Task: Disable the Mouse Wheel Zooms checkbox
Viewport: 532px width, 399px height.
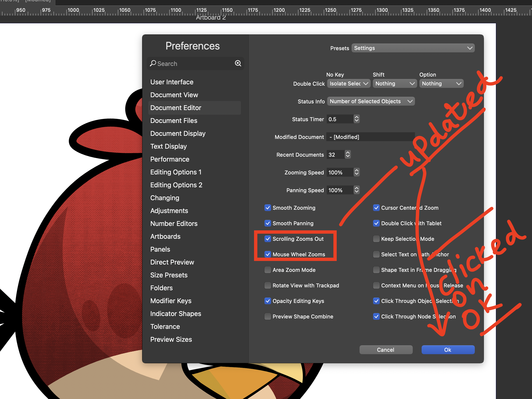Action: coord(268,254)
